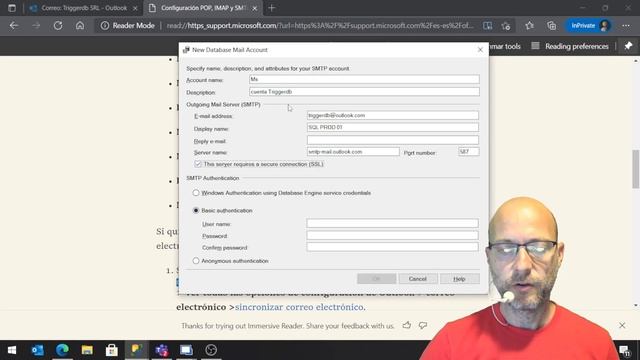Select Basic authentication radio option
This screenshot has height=360, width=640.
pos(196,210)
